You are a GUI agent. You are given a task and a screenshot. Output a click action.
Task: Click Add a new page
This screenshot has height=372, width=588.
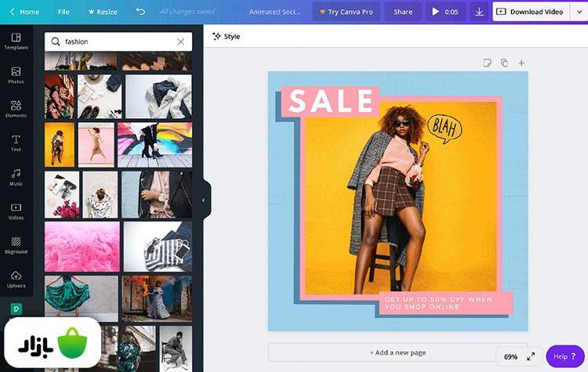(397, 352)
